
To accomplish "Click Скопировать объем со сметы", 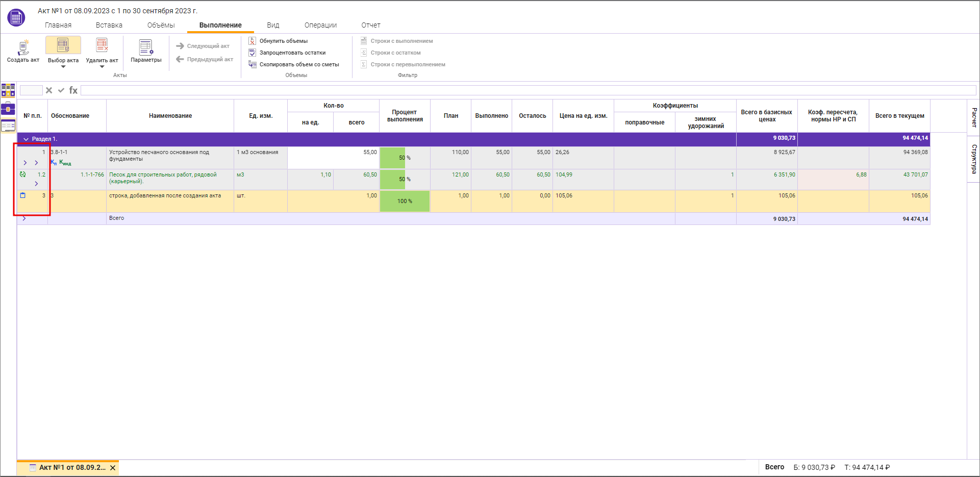I will coord(299,64).
